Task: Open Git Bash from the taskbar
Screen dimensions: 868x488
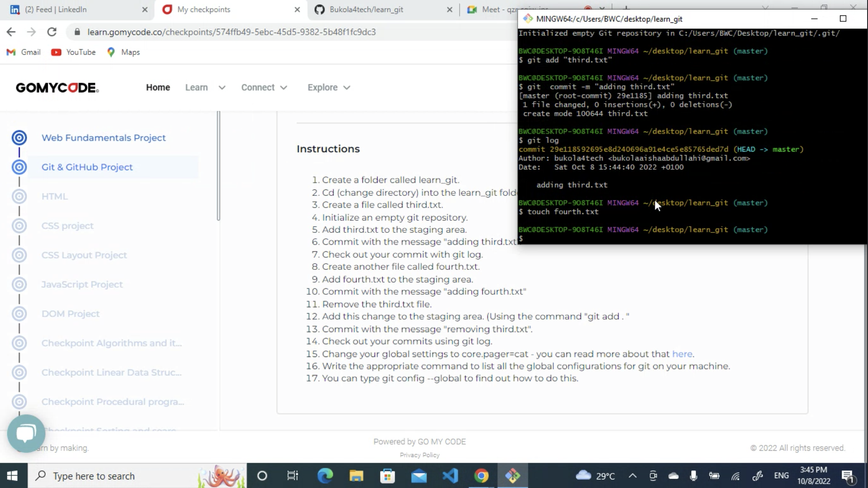Action: pyautogui.click(x=513, y=476)
